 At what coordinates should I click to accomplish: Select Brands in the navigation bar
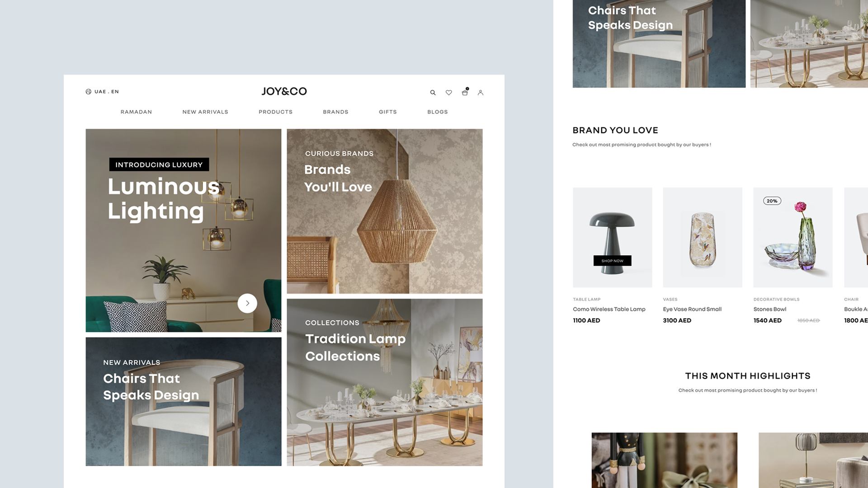(335, 112)
